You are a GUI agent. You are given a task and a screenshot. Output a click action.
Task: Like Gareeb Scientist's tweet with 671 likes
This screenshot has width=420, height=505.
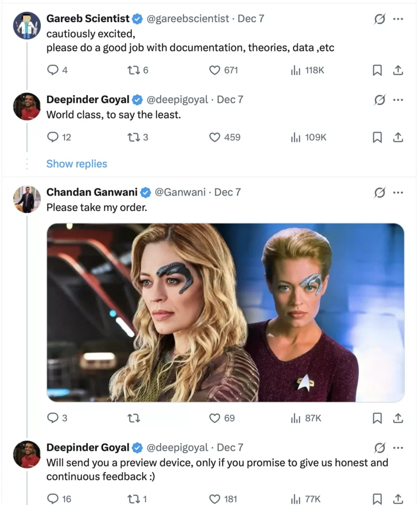pyautogui.click(x=215, y=71)
